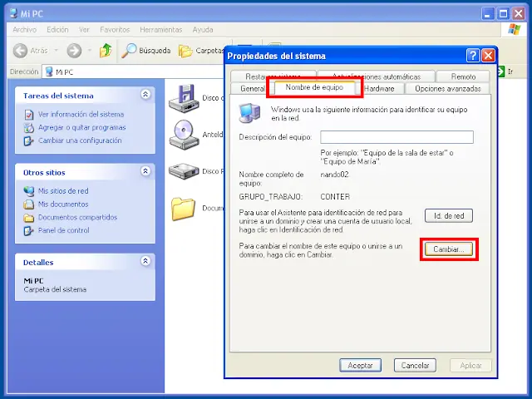Switch to the Remoto tab
The image size is (532, 399).
[x=463, y=76]
